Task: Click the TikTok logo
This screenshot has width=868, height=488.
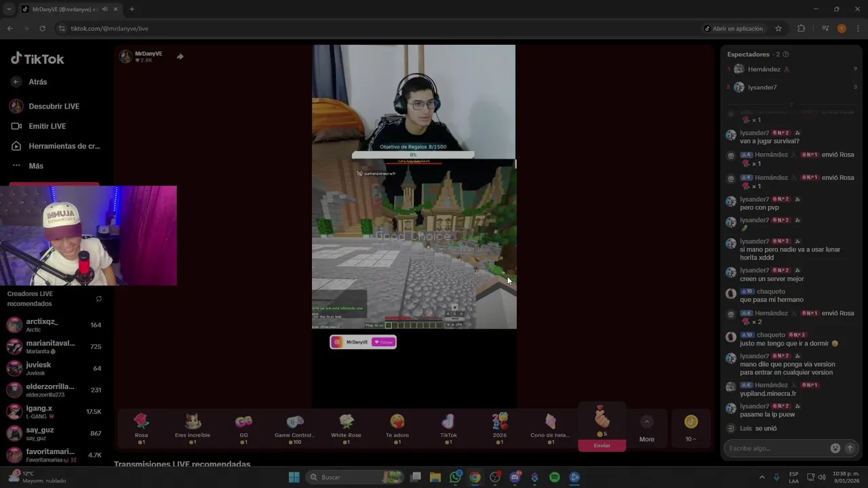Action: pos(37,59)
